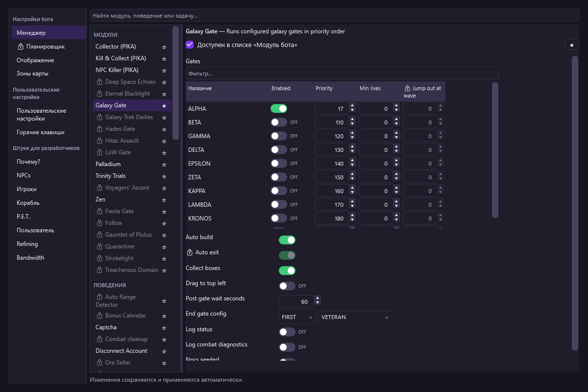Star the Kill & Collect (PIKA) module

coord(164,59)
